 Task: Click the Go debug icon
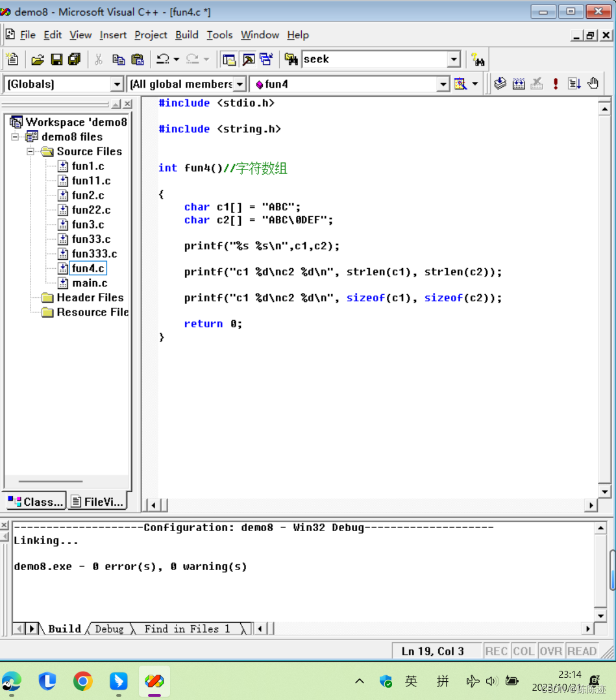pyautogui.click(x=574, y=84)
